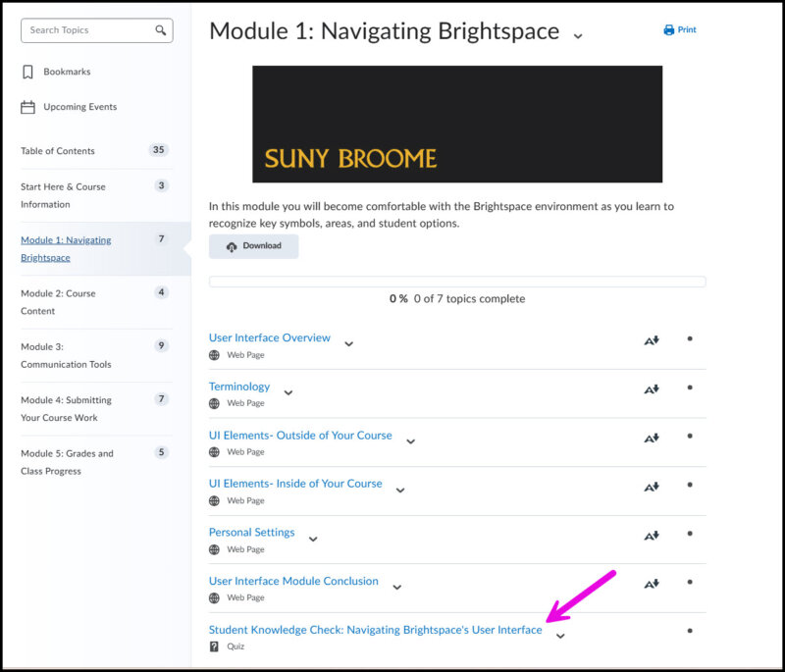Toggle completion dot for Student Knowledge Check quiz
The image size is (785, 672).
[690, 631]
